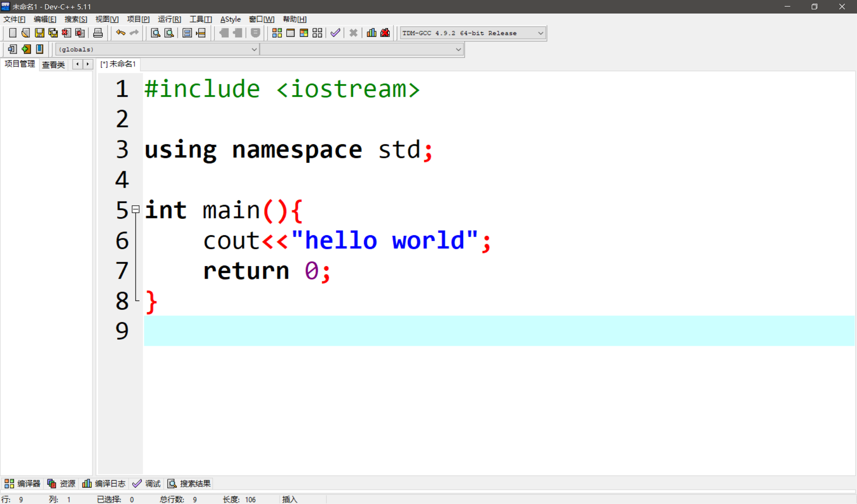Save the current file with the floppy icon
The image size is (857, 504).
coord(39,33)
